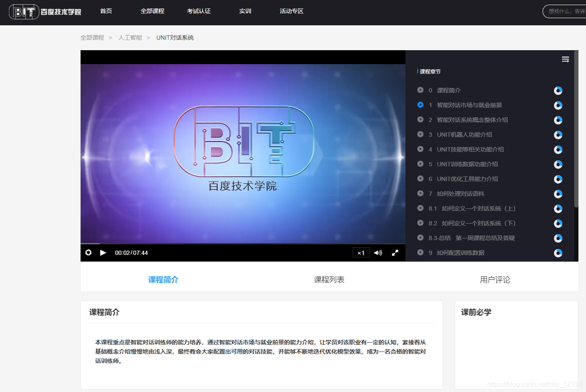Click progress circle icon for chapter 9
The height and width of the screenshot is (392, 586).
click(558, 253)
